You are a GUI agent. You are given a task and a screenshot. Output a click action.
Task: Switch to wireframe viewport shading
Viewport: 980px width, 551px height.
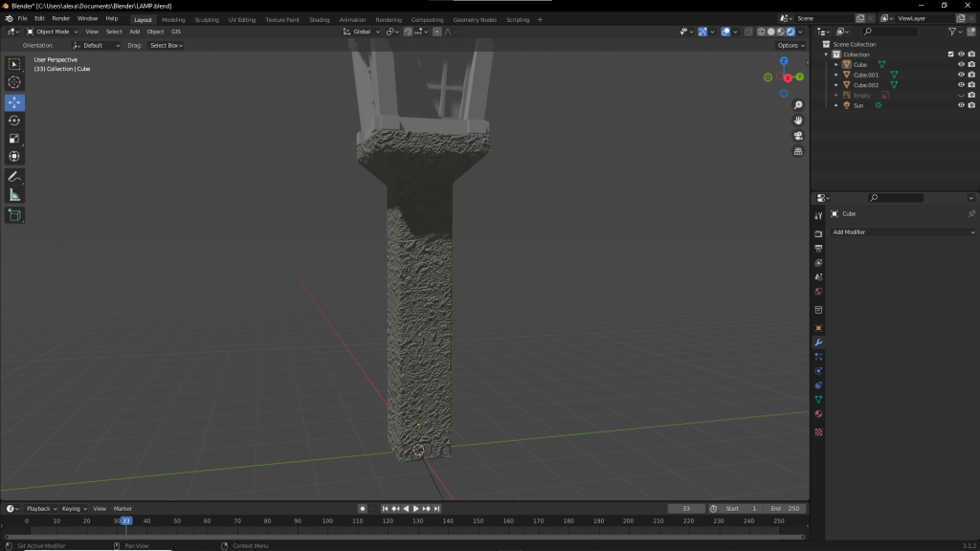click(x=761, y=32)
